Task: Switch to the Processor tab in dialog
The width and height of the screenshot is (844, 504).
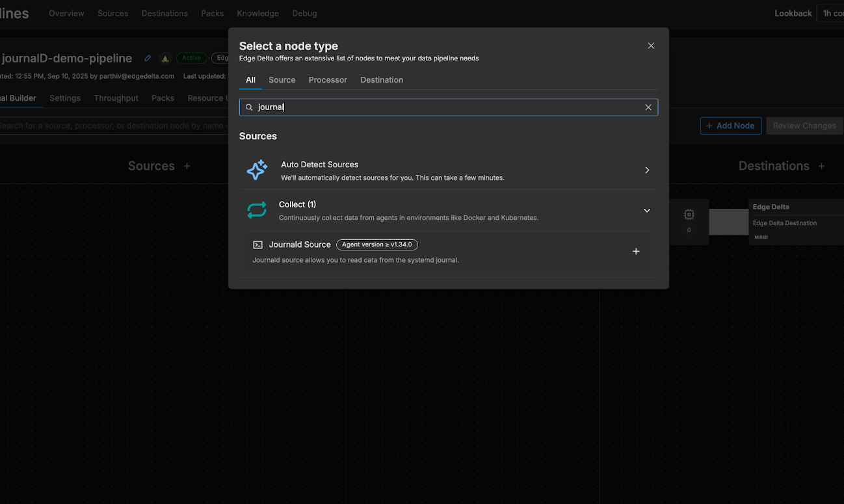Action: tap(328, 80)
